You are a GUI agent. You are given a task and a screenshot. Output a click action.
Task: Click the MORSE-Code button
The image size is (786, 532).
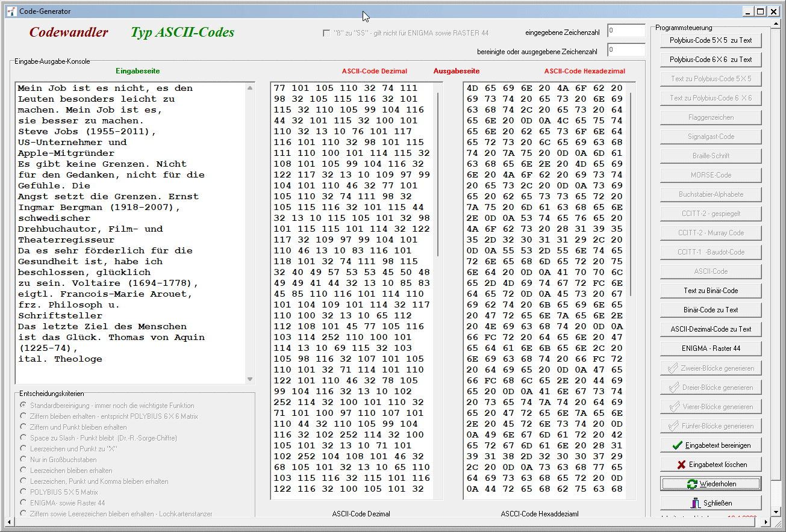711,175
